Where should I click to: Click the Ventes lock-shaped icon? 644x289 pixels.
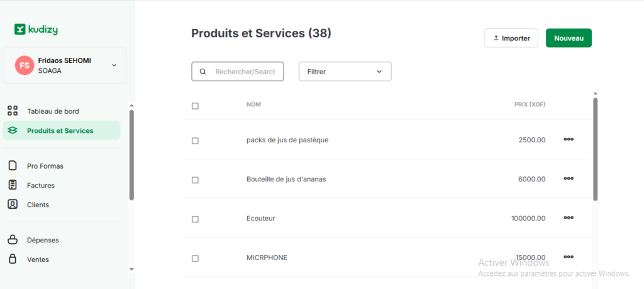(13, 259)
